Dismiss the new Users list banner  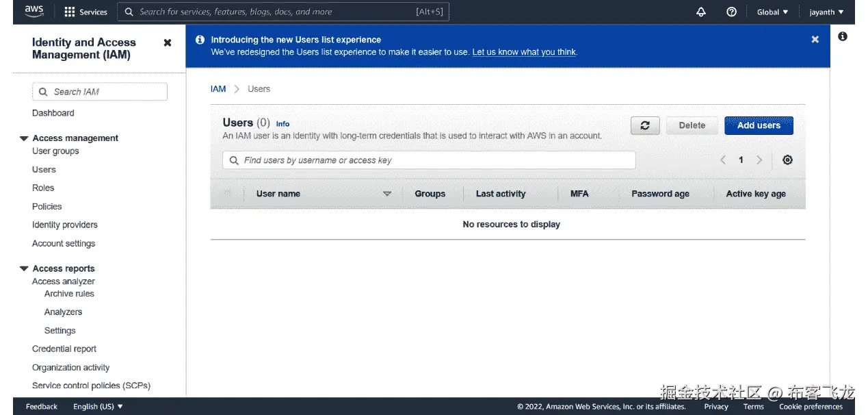815,40
